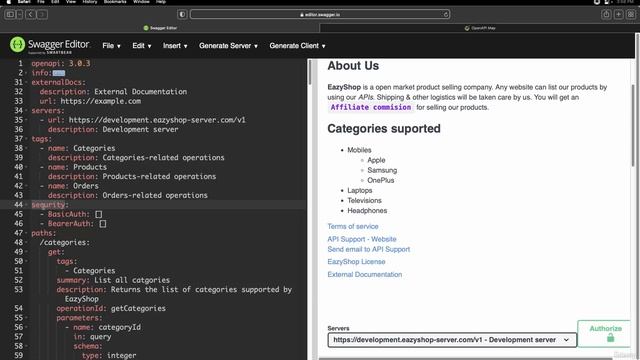This screenshot has width=640, height=360.
Task: Click the Swagger Editor logo
Action: 50,45
